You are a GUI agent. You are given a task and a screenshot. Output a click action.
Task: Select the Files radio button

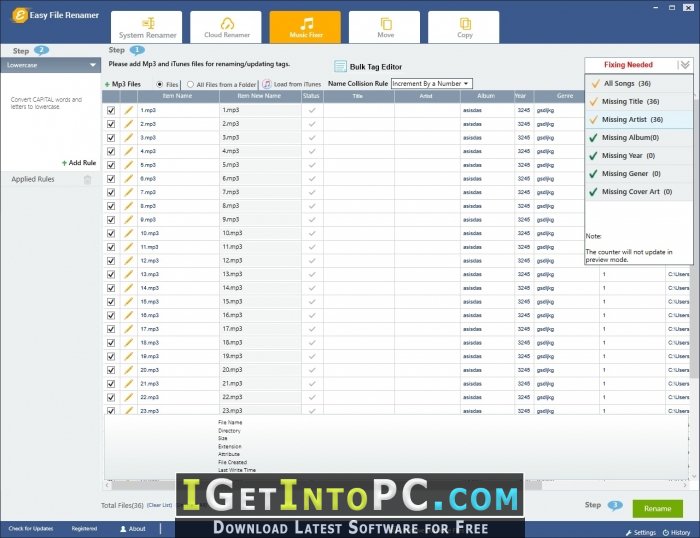pyautogui.click(x=159, y=84)
